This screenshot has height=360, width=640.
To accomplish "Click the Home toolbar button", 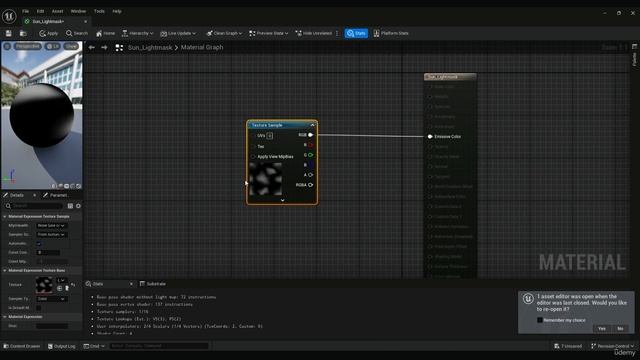I will pos(105,33).
